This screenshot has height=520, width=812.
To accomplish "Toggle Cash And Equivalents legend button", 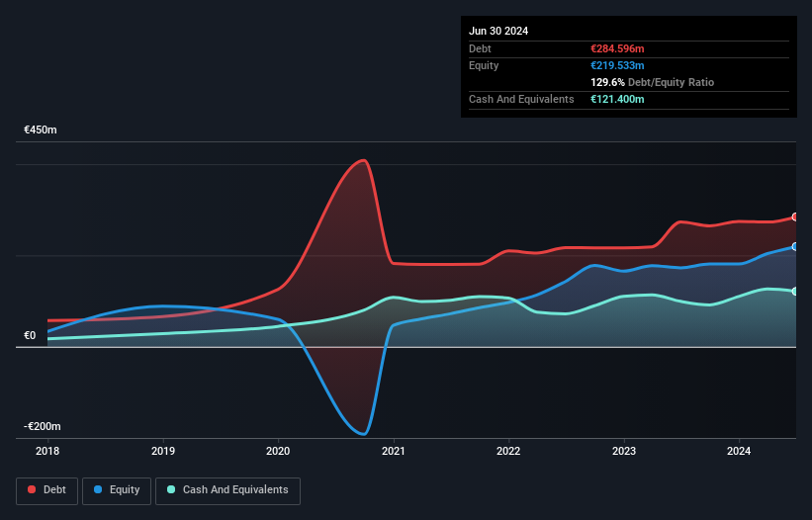I will point(227,490).
